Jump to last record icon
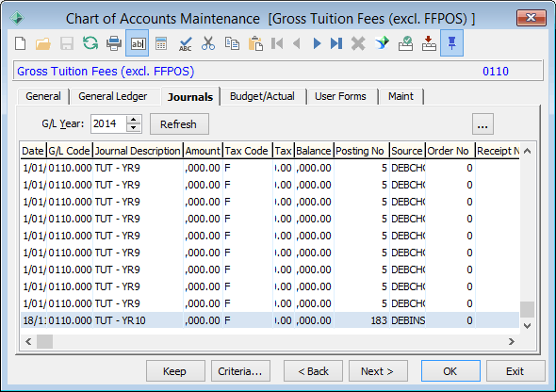 coord(336,43)
